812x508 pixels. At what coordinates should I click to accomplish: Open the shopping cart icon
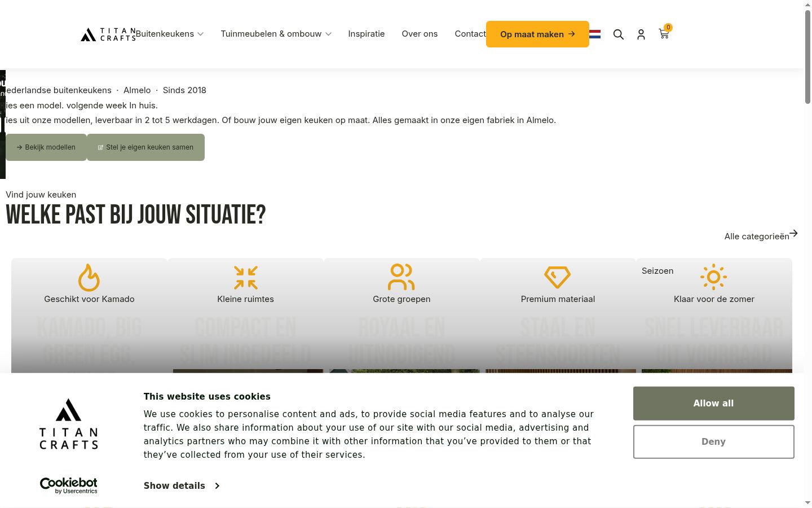coord(664,34)
